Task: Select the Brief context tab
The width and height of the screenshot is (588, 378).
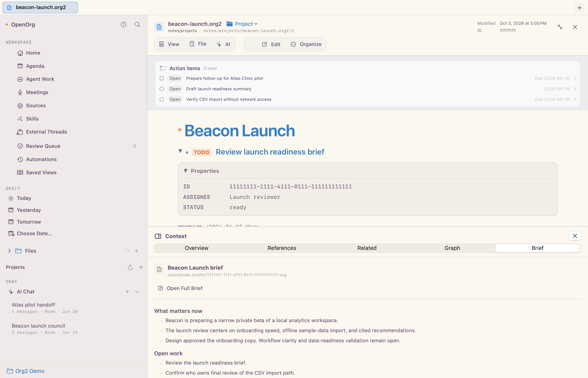Action: (x=537, y=248)
